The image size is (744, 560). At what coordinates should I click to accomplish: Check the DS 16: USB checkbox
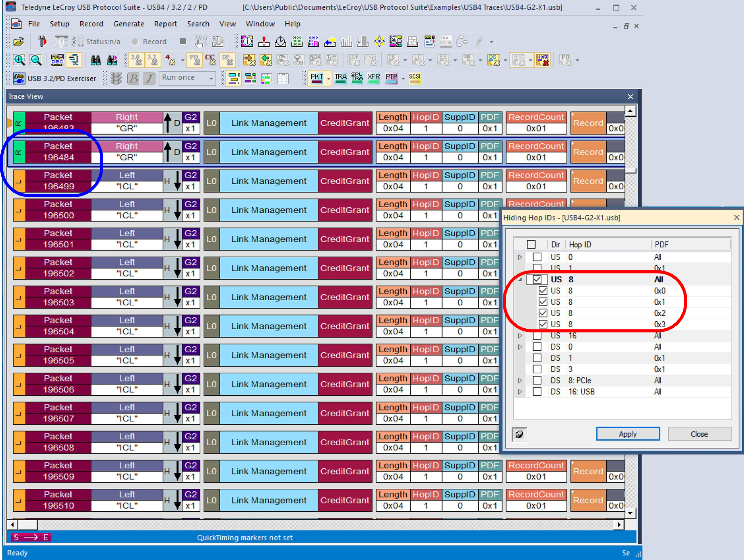click(537, 391)
